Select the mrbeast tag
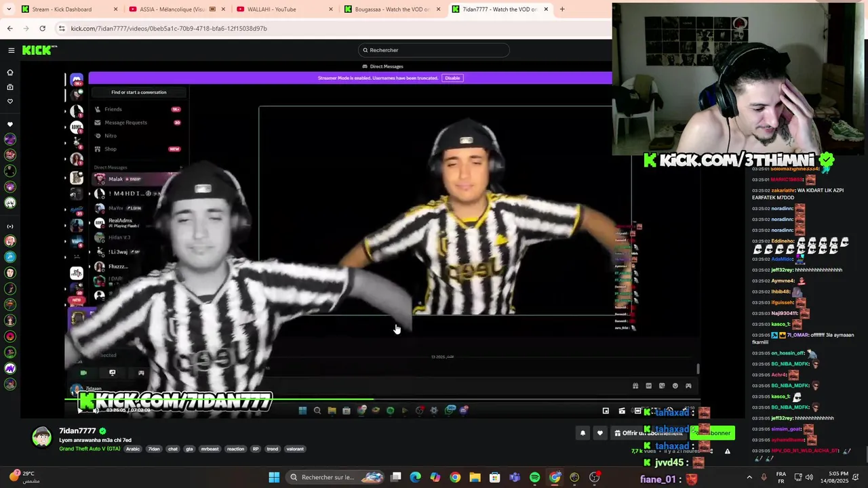This screenshot has width=868, height=488. click(x=210, y=449)
